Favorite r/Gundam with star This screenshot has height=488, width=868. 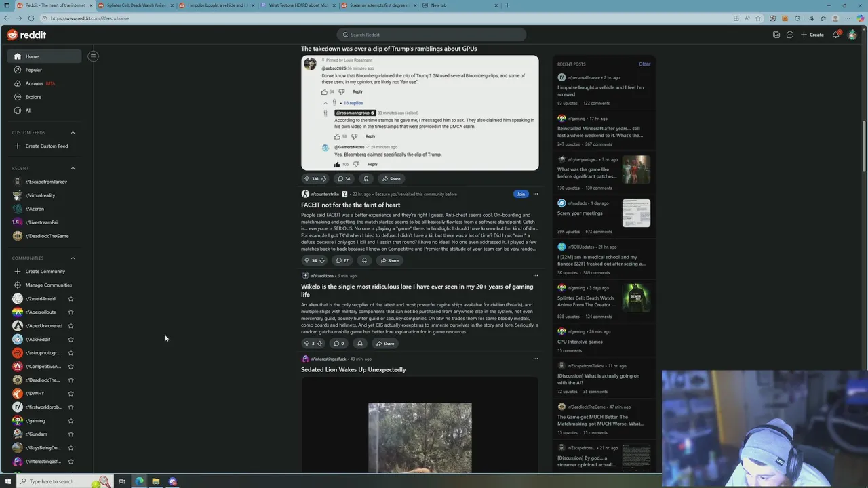71,434
